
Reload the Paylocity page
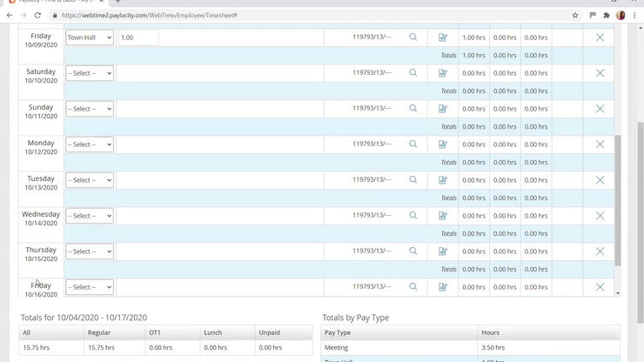pos(37,15)
